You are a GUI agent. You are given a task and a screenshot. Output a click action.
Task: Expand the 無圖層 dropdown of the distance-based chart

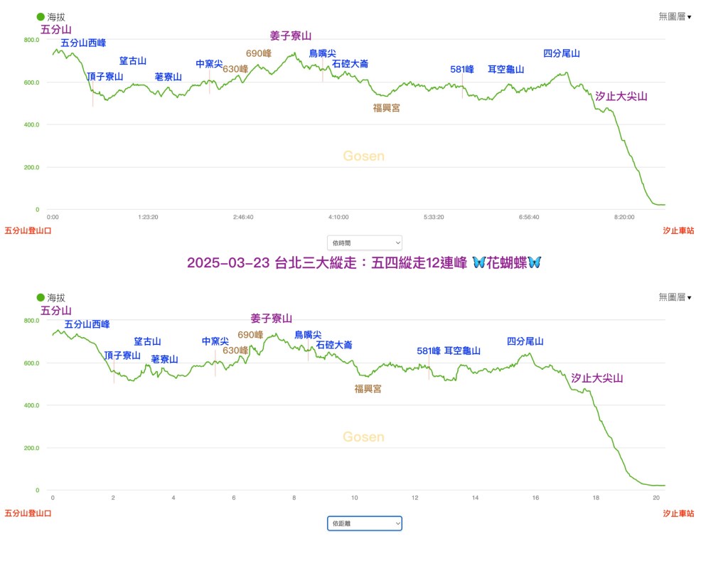[x=675, y=296]
